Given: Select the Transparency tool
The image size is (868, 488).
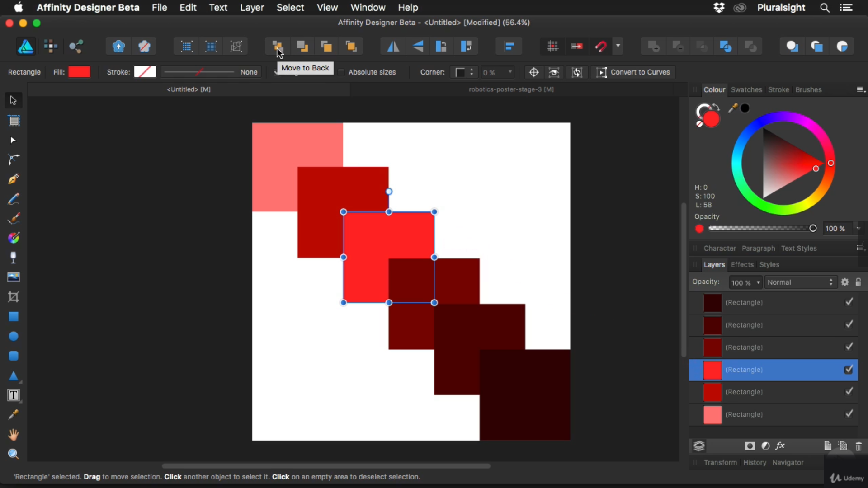Looking at the screenshot, I should pyautogui.click(x=14, y=258).
